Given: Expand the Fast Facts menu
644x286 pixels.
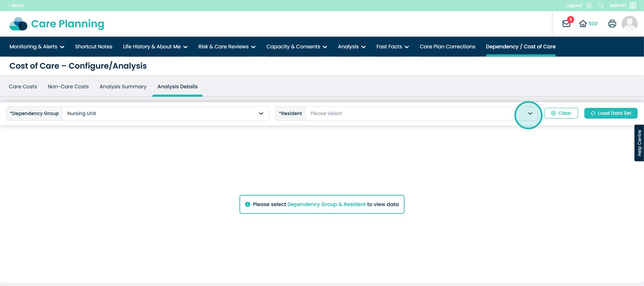Looking at the screenshot, I should [x=392, y=47].
